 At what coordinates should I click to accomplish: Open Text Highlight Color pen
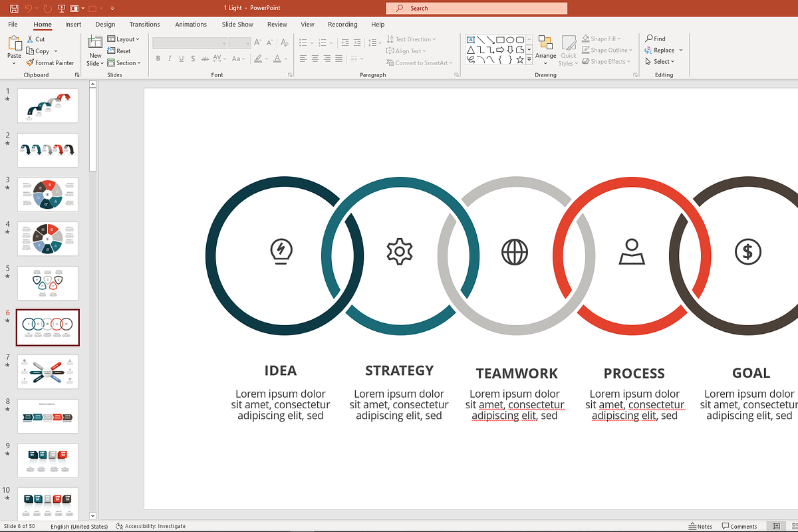[x=258, y=59]
